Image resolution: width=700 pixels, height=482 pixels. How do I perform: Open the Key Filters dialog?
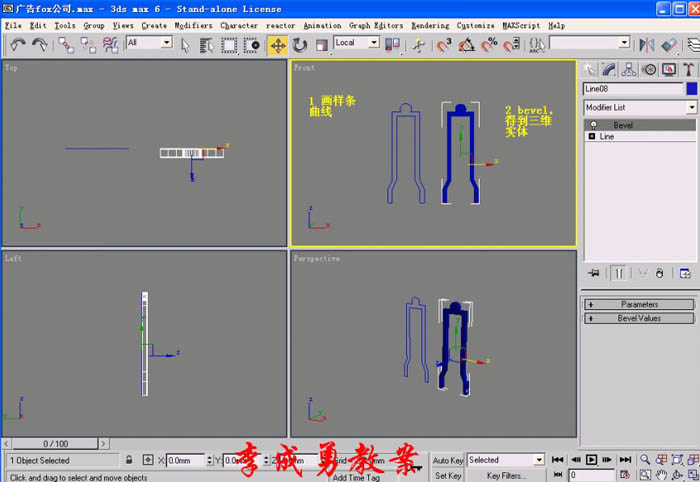(506, 476)
